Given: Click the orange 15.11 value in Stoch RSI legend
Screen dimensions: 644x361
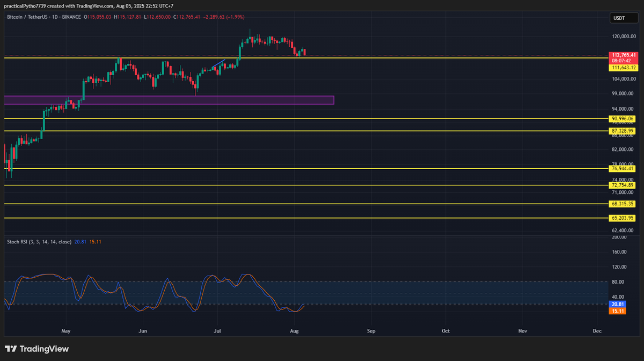Looking at the screenshot, I should [95, 242].
